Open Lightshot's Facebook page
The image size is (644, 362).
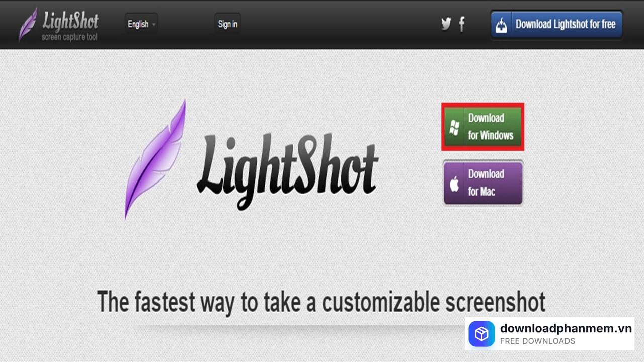pyautogui.click(x=461, y=24)
